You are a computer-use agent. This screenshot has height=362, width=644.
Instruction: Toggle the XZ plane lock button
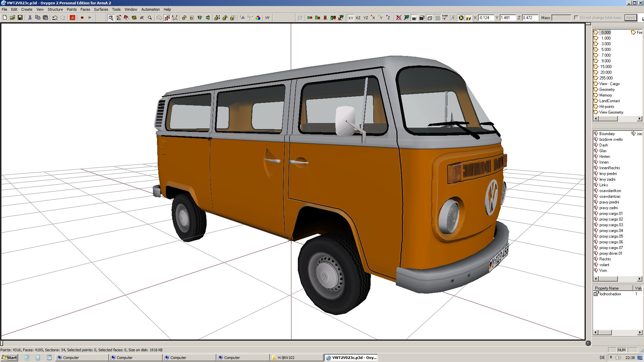click(358, 18)
